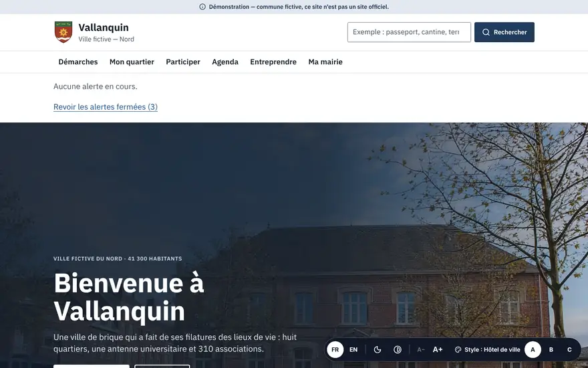Focus the search field with passeport example
The image size is (588, 368).
click(409, 32)
